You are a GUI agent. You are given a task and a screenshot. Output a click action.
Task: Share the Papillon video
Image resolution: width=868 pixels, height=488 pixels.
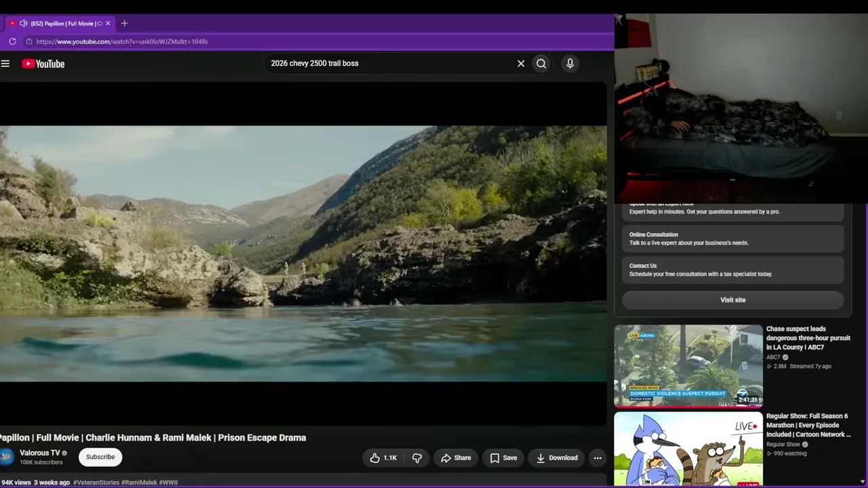pos(456,457)
